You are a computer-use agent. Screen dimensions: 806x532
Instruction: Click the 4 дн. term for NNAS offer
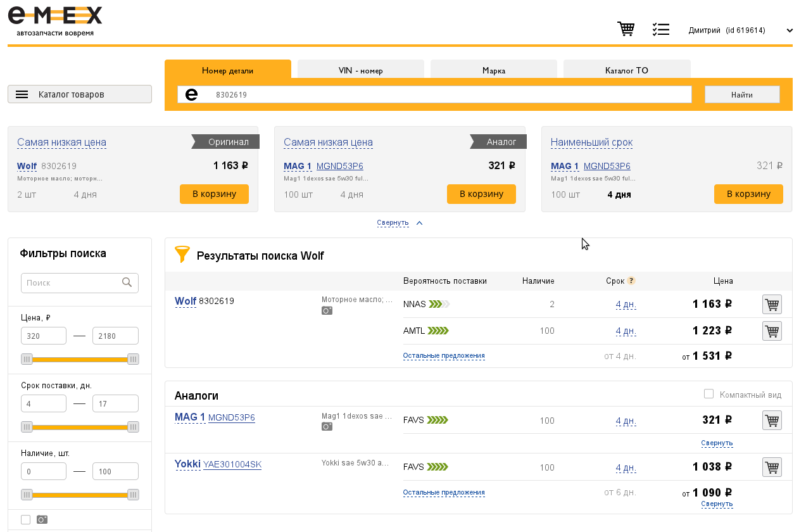pos(626,305)
